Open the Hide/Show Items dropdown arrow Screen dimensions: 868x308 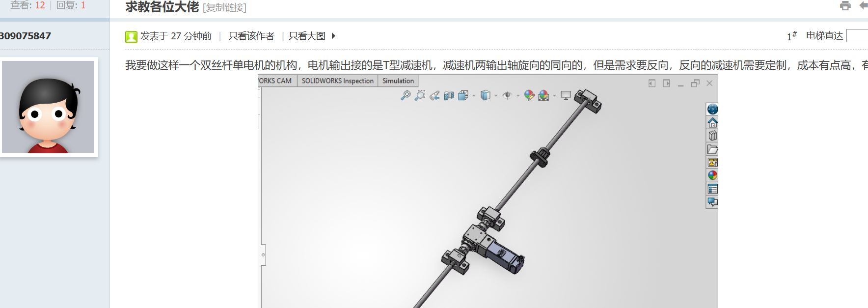518,96
